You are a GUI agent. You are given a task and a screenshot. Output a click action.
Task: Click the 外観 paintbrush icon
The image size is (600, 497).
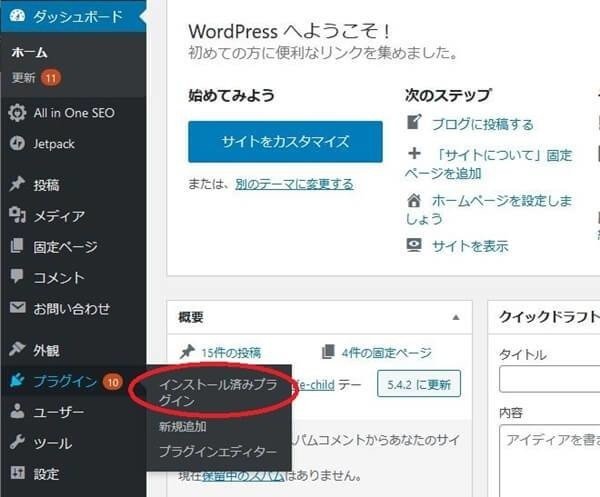pyautogui.click(x=17, y=349)
